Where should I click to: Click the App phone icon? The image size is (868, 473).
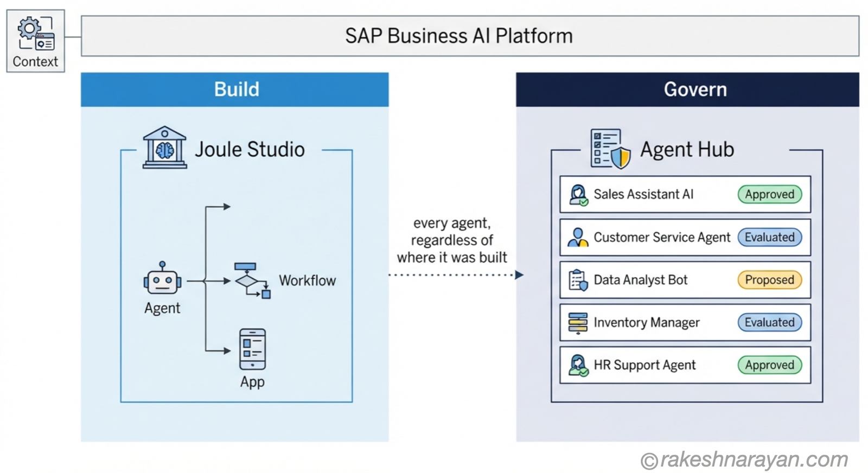click(252, 349)
